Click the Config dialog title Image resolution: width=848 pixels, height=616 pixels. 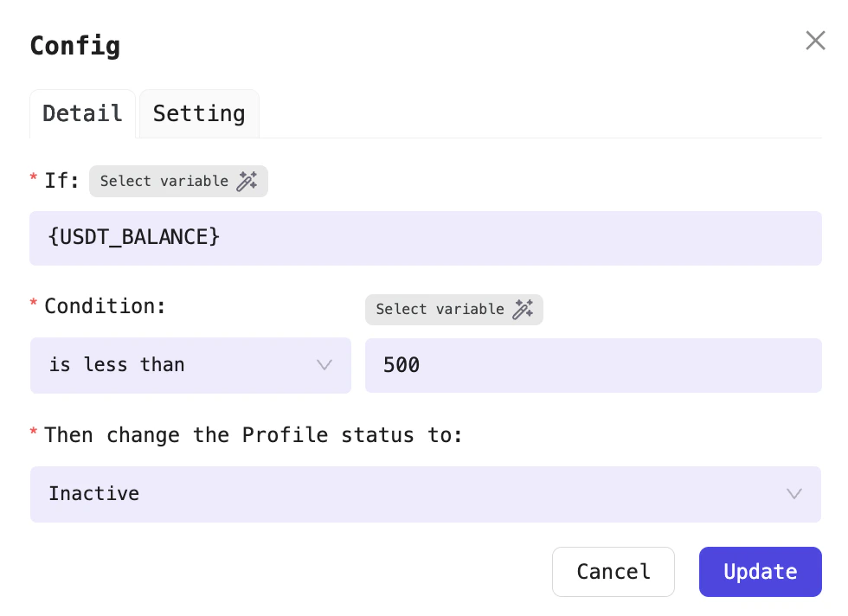[74, 46]
